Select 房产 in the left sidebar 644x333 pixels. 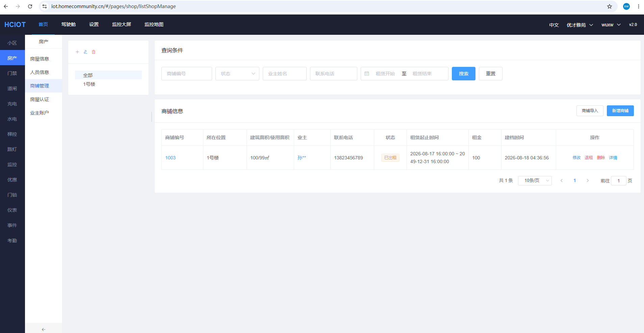(12, 58)
